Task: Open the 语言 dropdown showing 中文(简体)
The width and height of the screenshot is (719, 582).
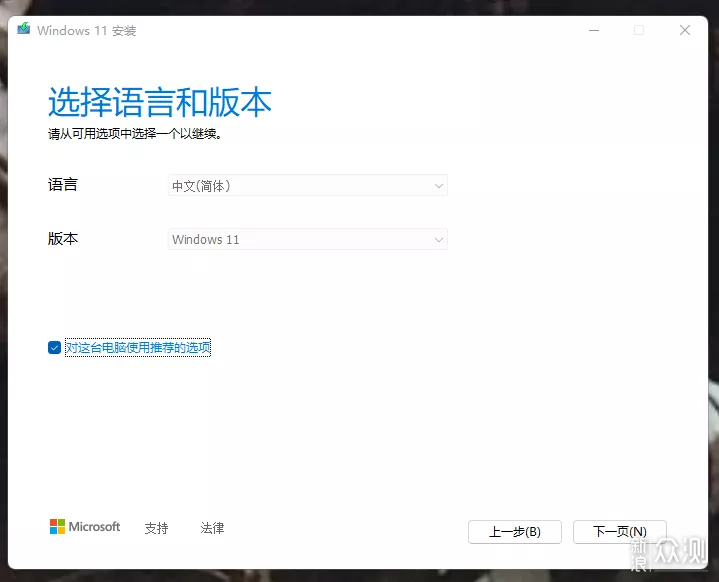Action: [308, 186]
